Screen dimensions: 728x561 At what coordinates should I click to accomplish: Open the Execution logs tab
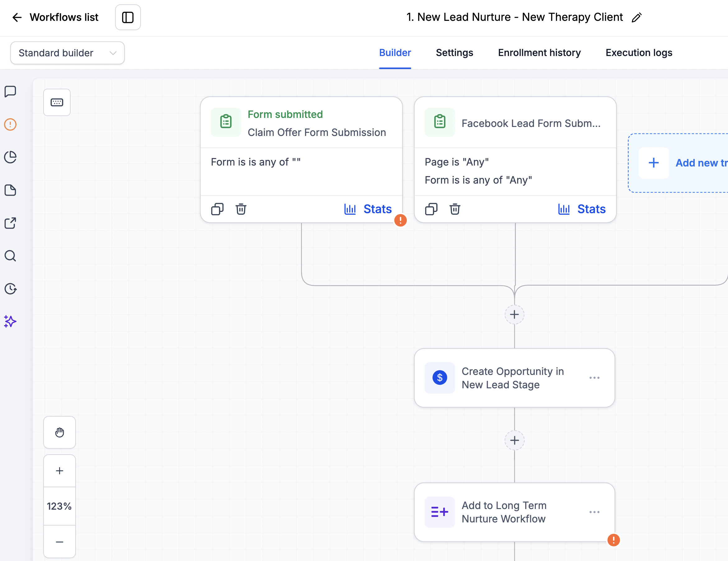pos(639,53)
